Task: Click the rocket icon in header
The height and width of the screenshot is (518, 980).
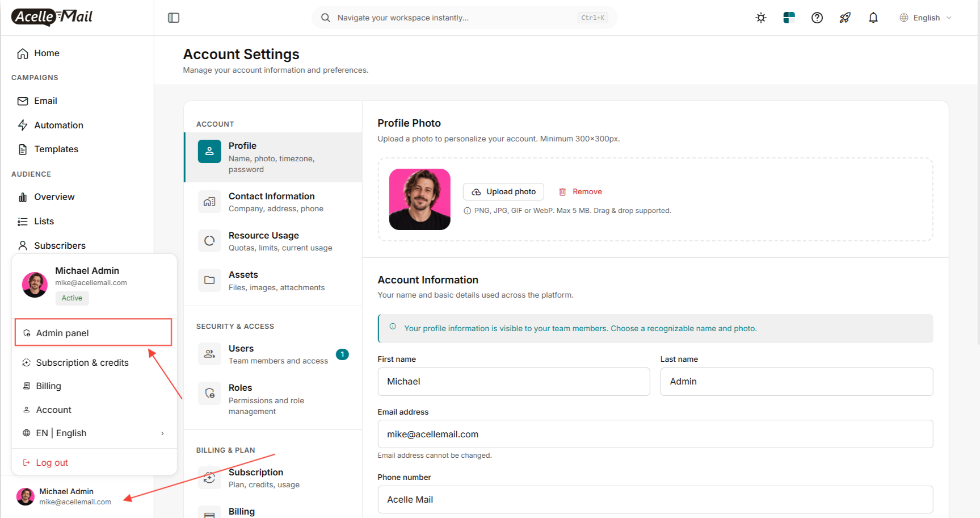Action: pos(845,18)
